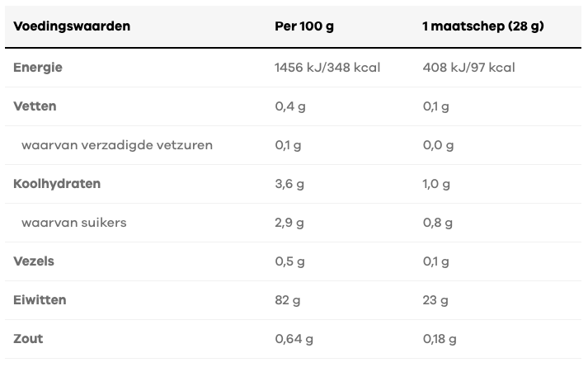The height and width of the screenshot is (367, 588).
Task: Click the 1456 kJ/348 kcal value
Action: (327, 68)
